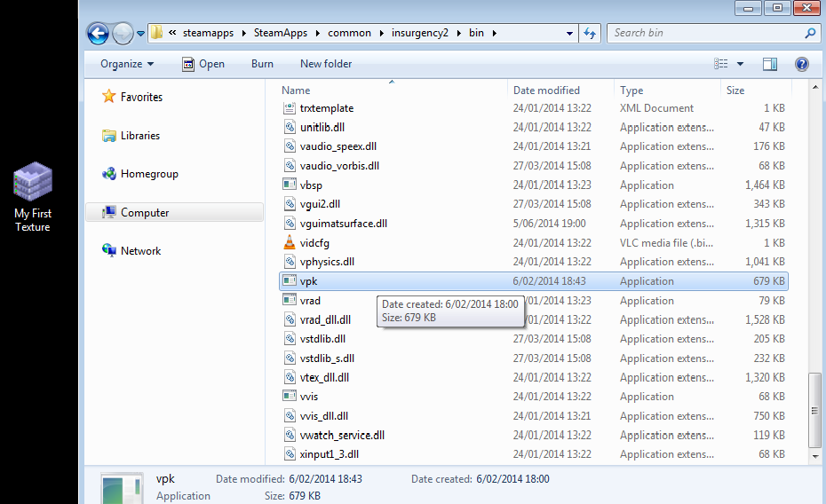The width and height of the screenshot is (826, 504).
Task: Select the vtex_dll.dll file icon
Action: (290, 377)
